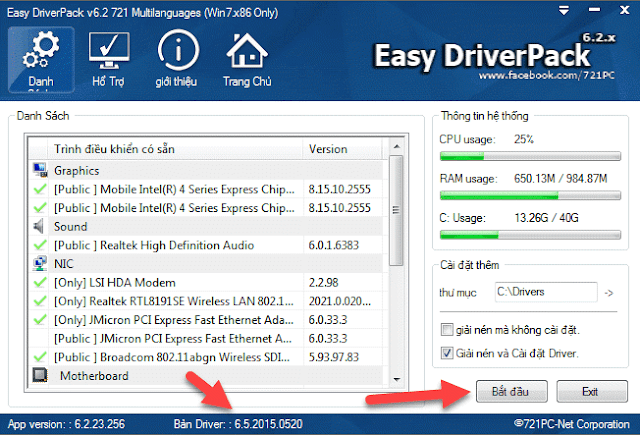
Task: Open the Danh Sách gears icon
Action: [41, 60]
